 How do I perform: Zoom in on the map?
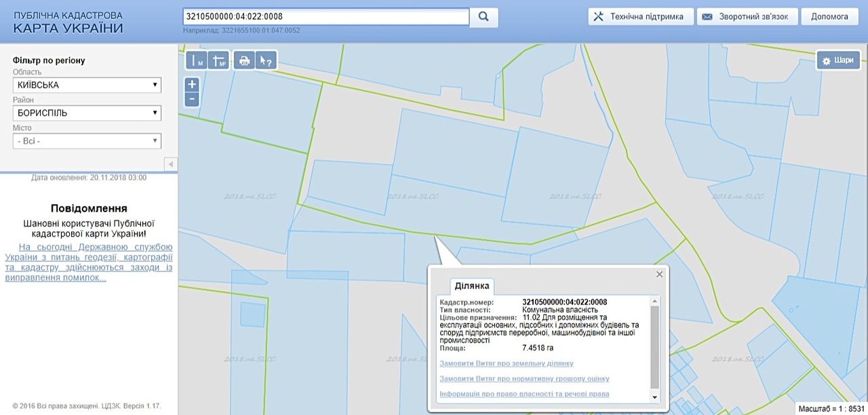click(x=192, y=85)
